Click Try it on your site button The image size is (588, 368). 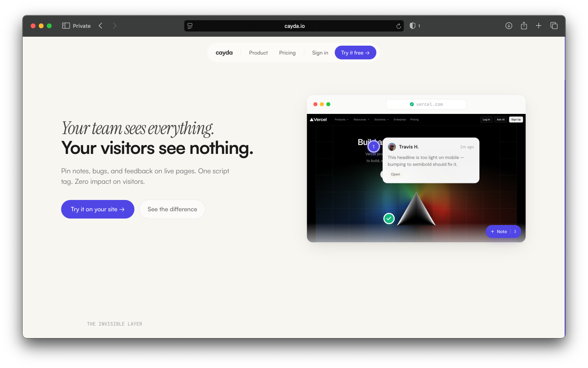pos(98,209)
